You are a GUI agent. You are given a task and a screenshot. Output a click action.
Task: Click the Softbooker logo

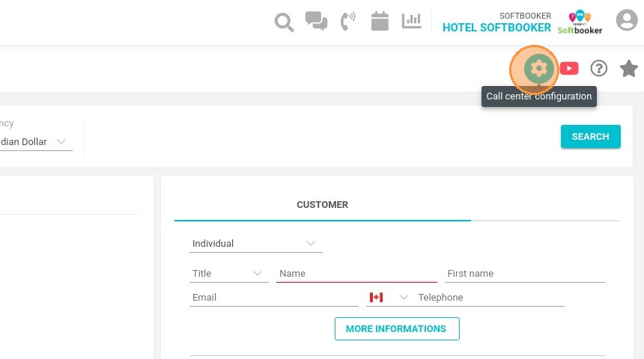580,22
